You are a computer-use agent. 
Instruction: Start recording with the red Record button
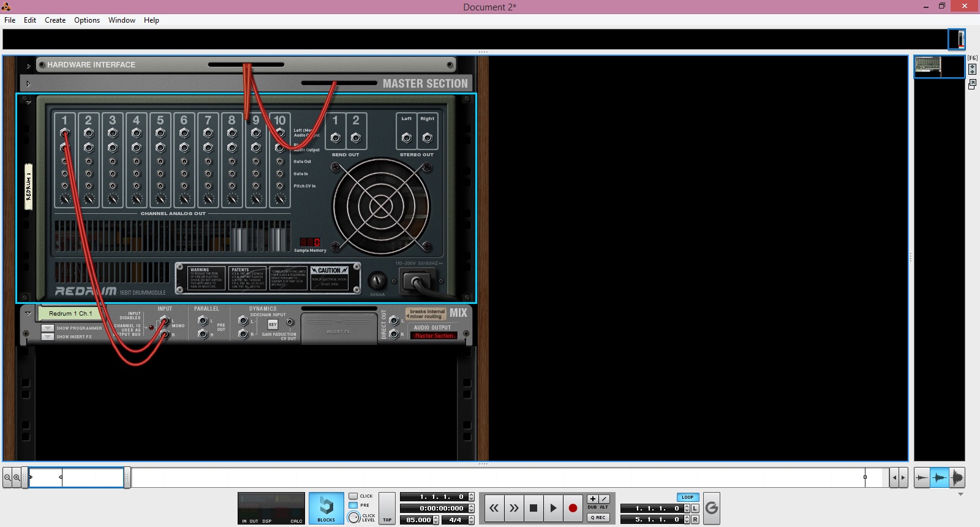point(573,508)
